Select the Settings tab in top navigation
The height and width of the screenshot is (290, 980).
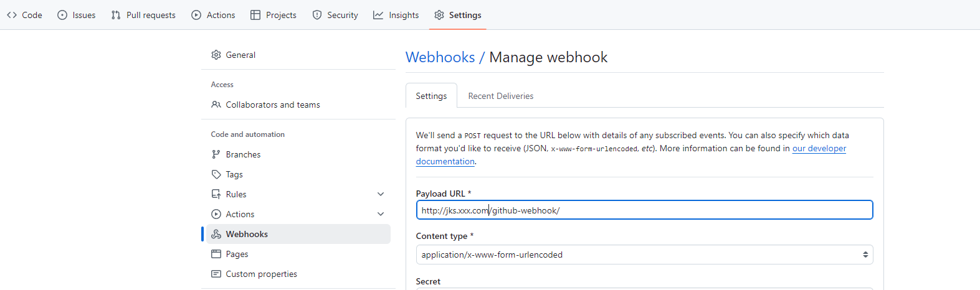click(458, 15)
